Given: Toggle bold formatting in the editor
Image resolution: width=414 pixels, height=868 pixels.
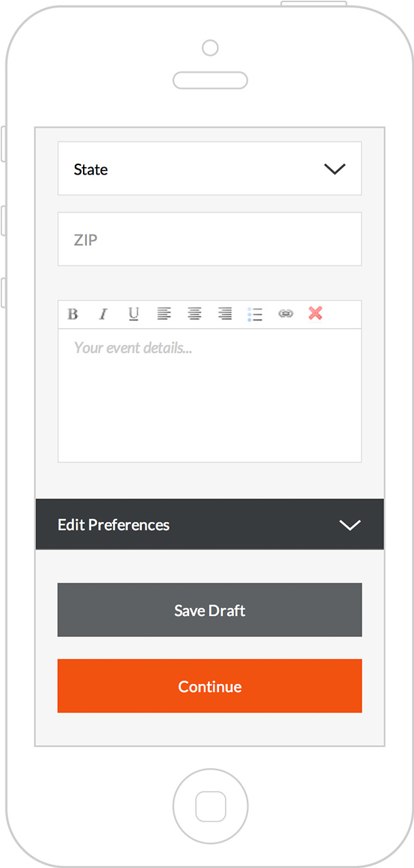Looking at the screenshot, I should [73, 314].
